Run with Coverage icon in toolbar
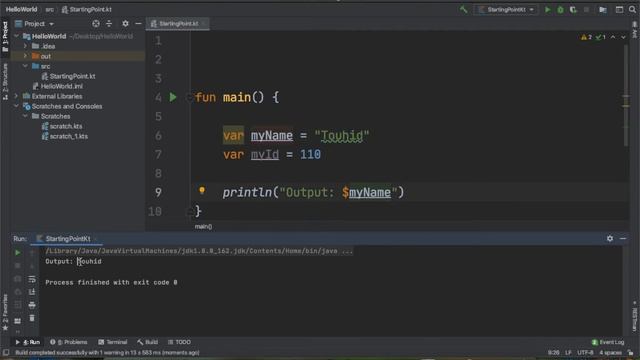This screenshot has width=640, height=360. click(573, 9)
